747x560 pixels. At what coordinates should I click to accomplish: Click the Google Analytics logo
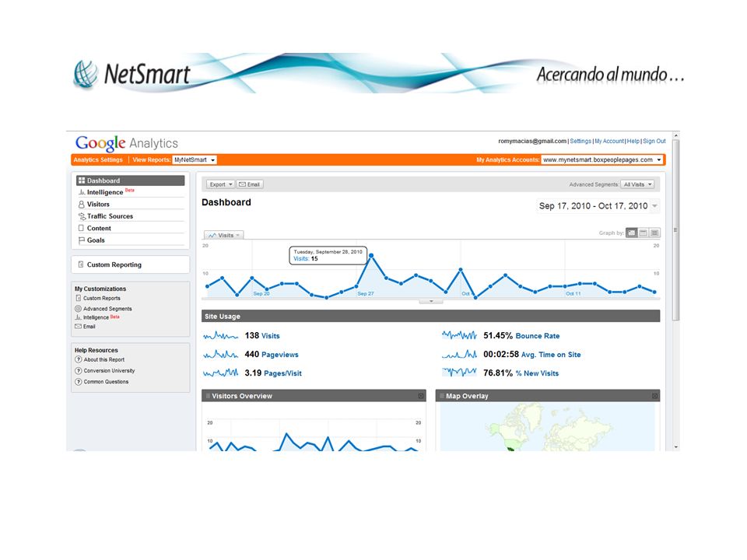(127, 143)
